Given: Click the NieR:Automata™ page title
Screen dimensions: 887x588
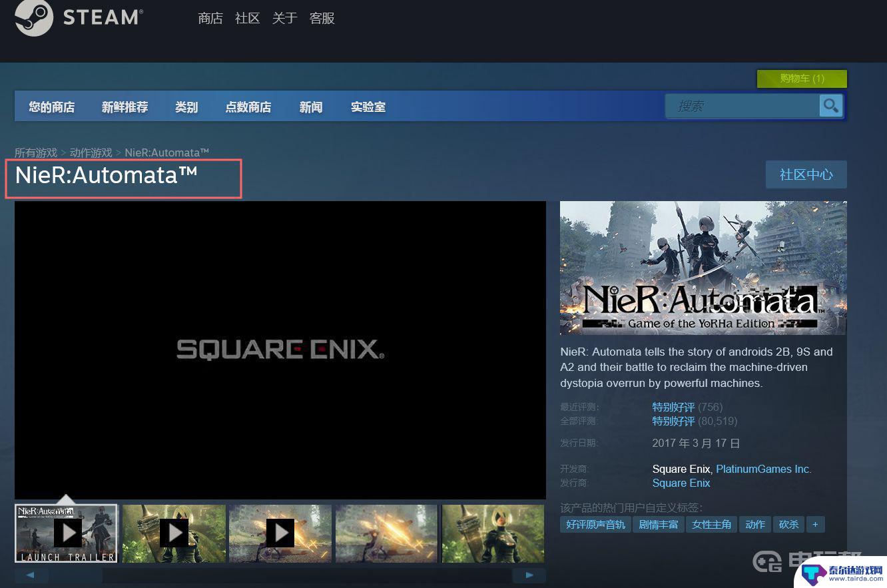Looking at the screenshot, I should pos(107,176).
